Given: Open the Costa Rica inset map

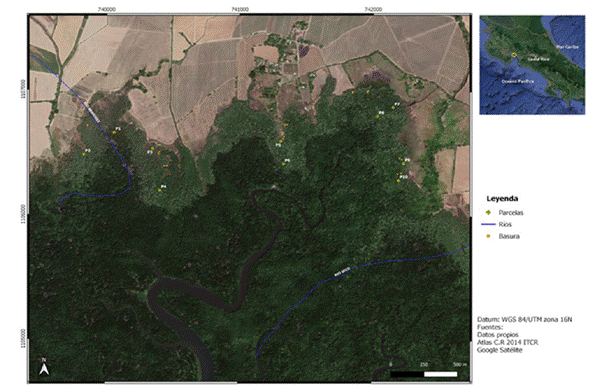Looking at the screenshot, I should [532, 65].
